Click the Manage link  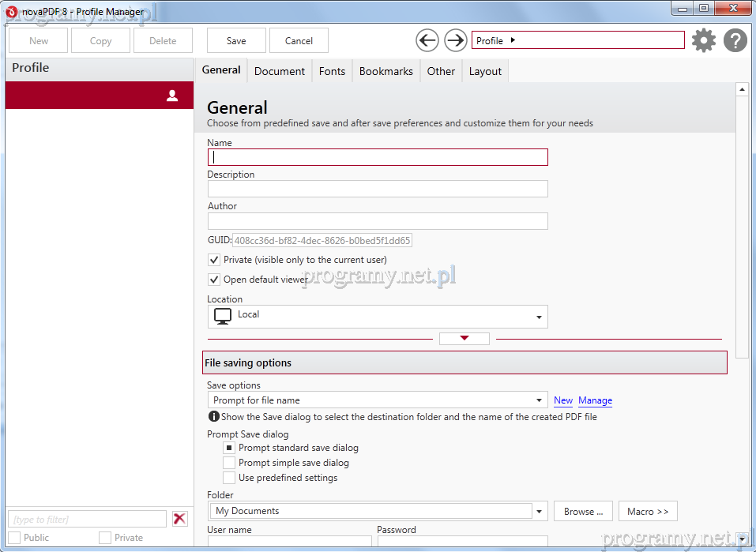click(x=595, y=400)
